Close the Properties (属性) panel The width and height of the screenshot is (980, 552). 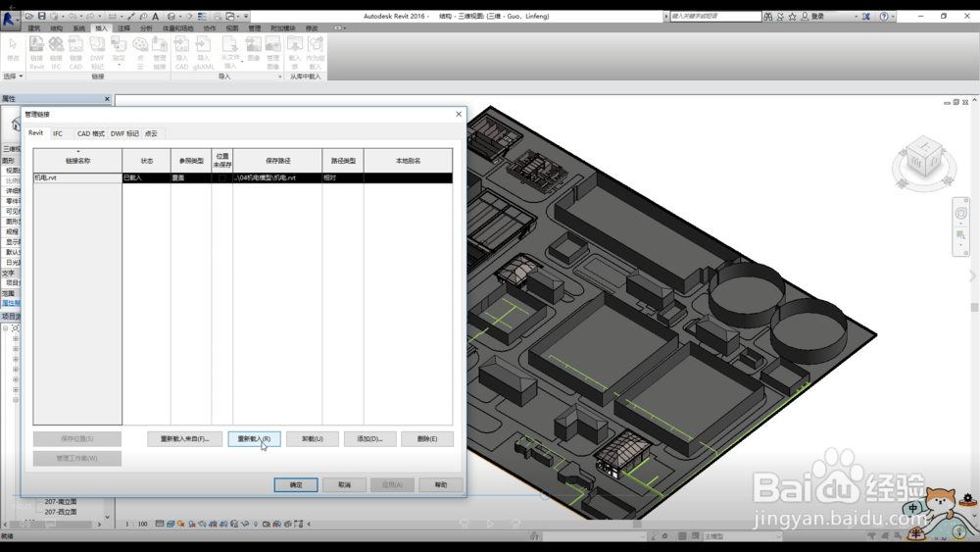pos(107,99)
